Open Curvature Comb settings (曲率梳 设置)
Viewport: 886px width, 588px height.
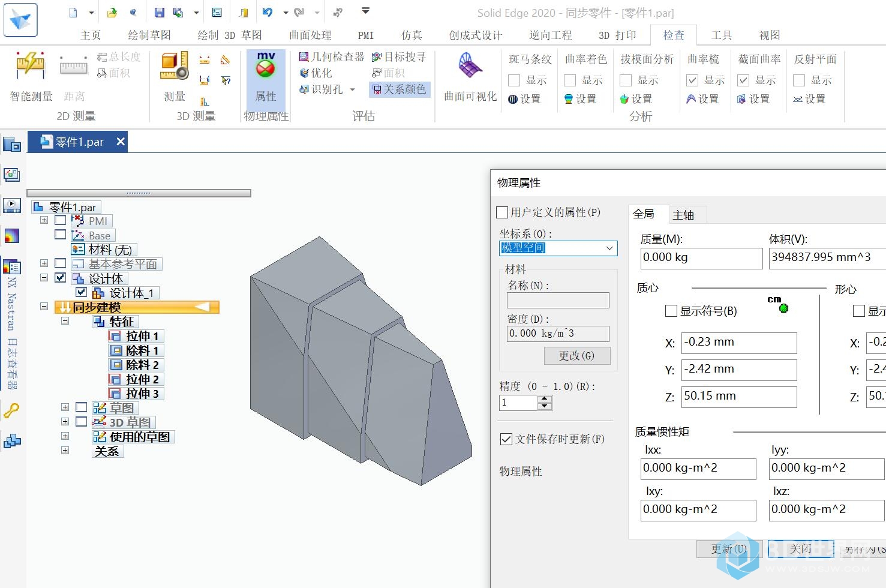click(702, 99)
